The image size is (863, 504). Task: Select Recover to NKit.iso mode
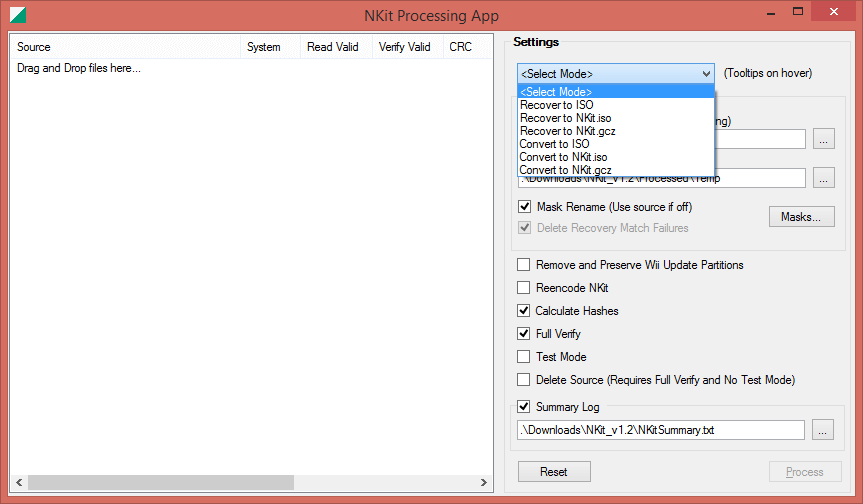616,118
